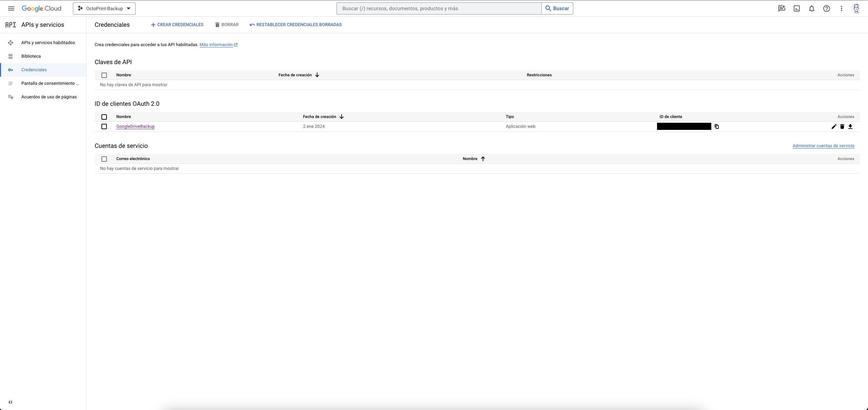Open the main hamburger navigation menu
Viewport: 868px width, 410px height.
click(x=11, y=8)
